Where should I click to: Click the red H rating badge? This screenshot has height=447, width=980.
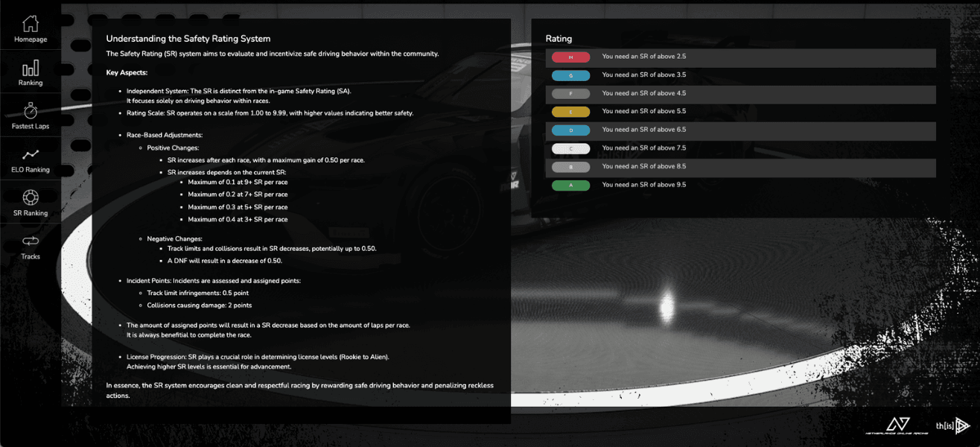(570, 57)
